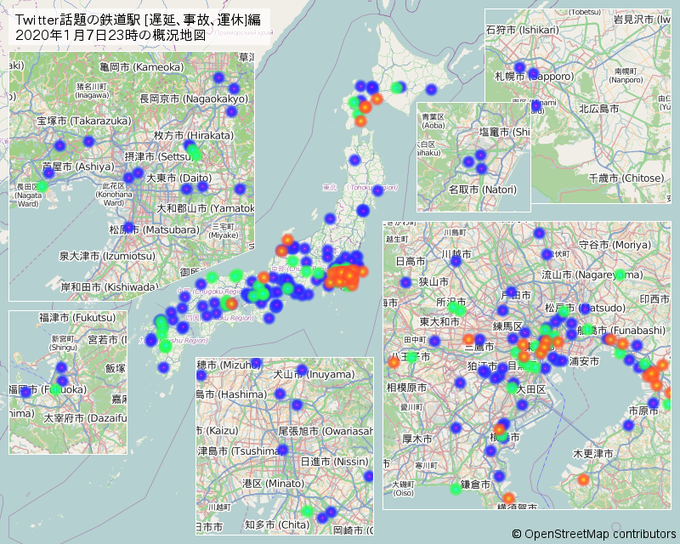Click the 岩見沢市 label
Image resolution: width=680 pixels, height=544 pixels.
pos(633,19)
